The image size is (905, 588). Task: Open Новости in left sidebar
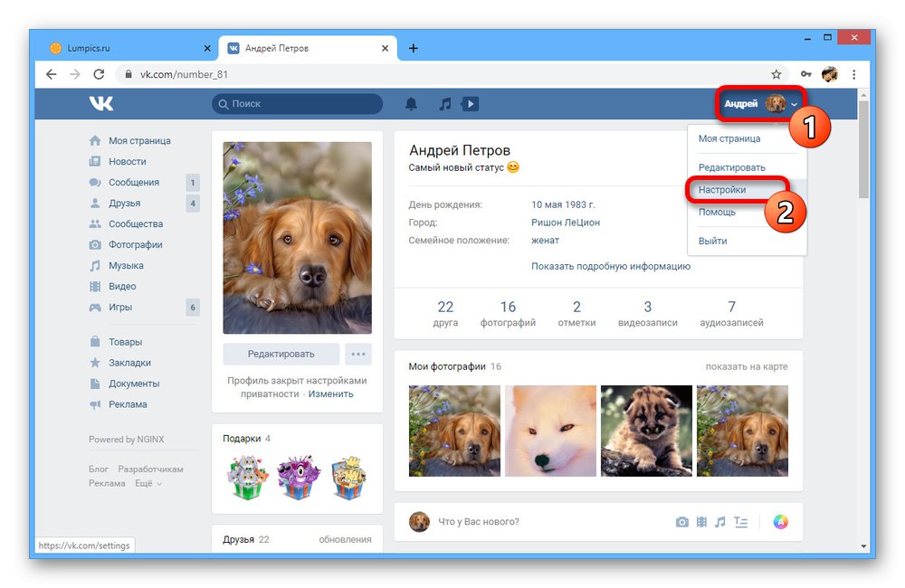point(127,161)
